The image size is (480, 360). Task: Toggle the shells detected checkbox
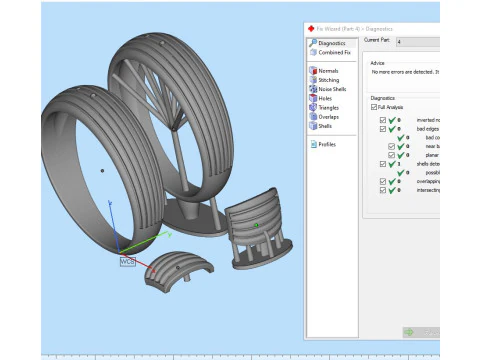coord(383,164)
